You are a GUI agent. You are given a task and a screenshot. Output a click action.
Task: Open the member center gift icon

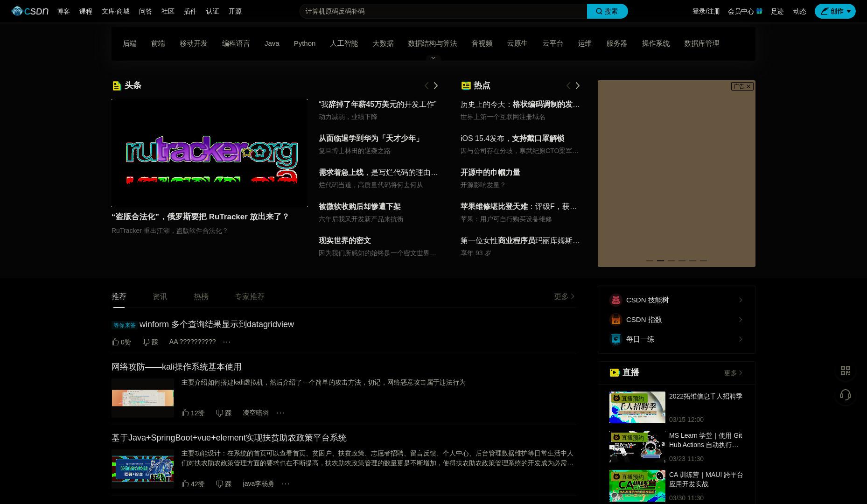[759, 11]
